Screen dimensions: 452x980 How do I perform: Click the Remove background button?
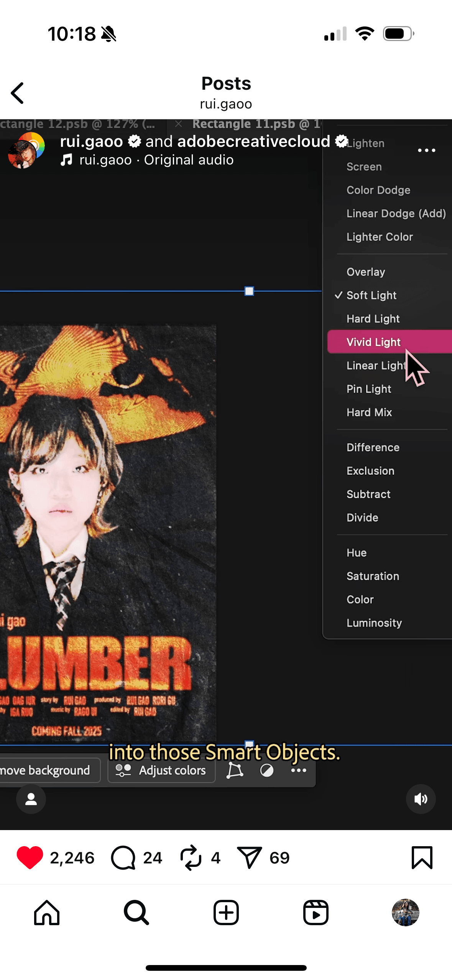click(x=50, y=770)
